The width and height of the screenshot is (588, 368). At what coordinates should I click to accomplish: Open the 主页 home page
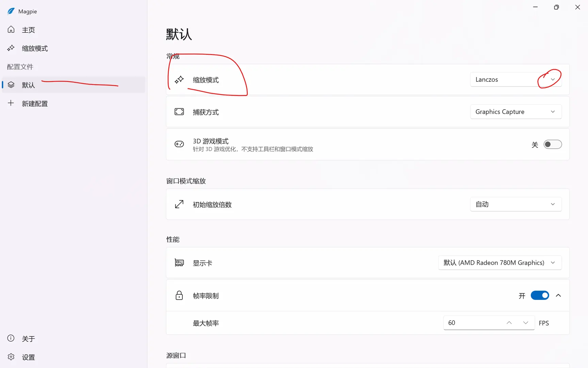pos(73,30)
